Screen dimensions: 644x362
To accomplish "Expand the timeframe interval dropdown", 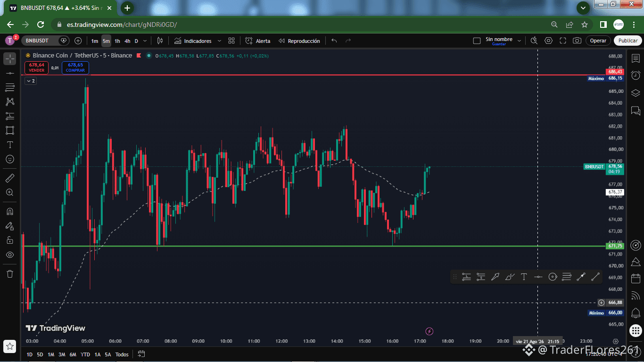I will (145, 41).
